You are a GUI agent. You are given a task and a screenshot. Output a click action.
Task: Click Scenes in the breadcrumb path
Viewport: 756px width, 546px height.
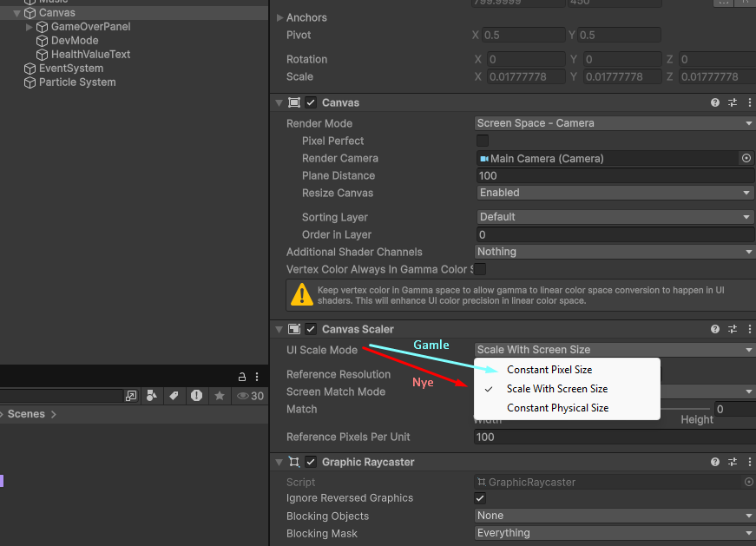point(26,414)
